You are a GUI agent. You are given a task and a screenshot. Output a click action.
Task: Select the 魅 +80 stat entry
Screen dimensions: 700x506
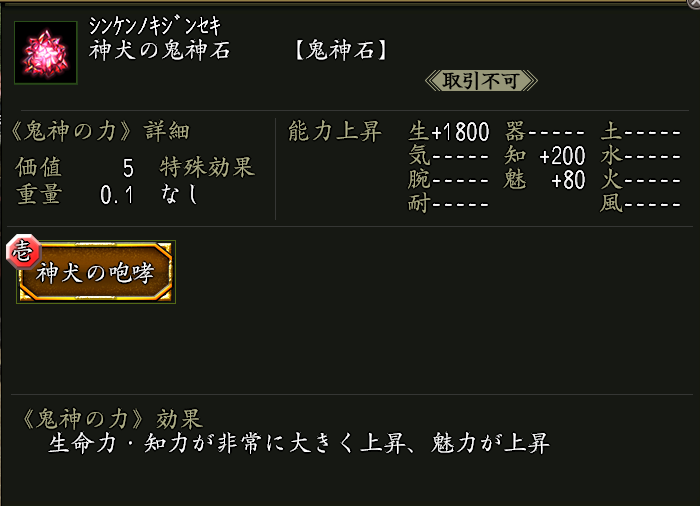tap(545, 181)
